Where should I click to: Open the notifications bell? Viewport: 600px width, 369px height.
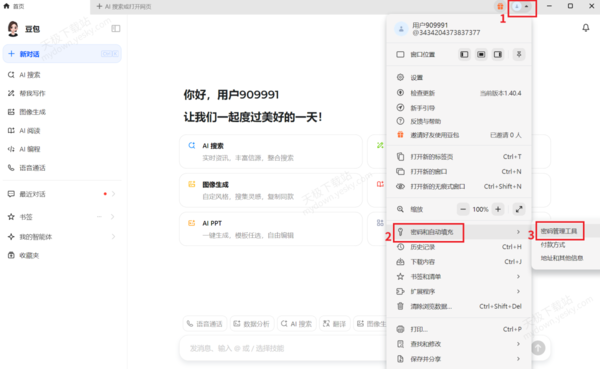pos(585,28)
